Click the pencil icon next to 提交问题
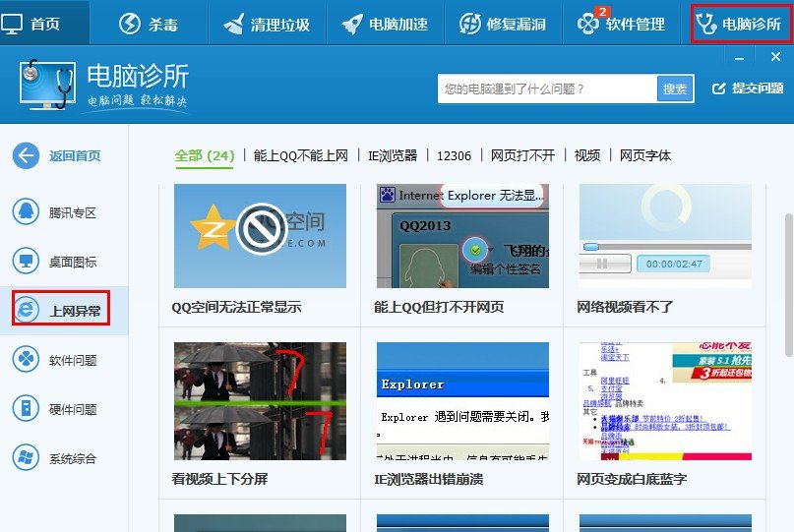This screenshot has height=532, width=794. (718, 89)
